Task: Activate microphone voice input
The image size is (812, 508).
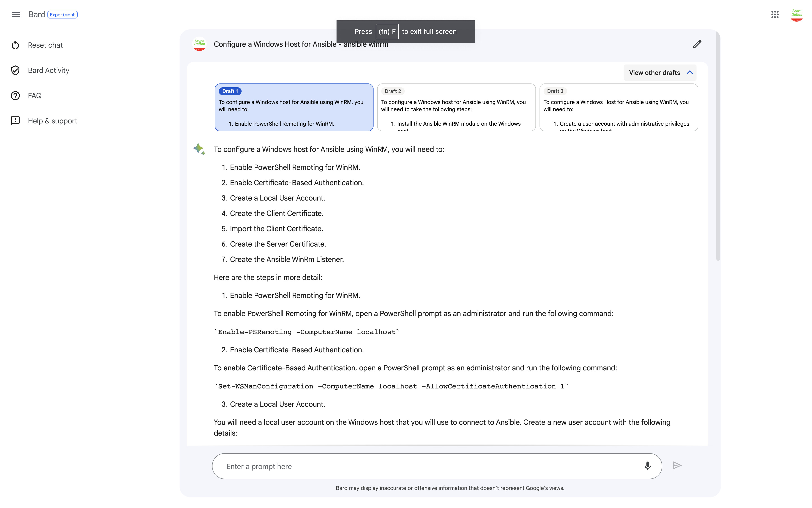Action: click(647, 466)
